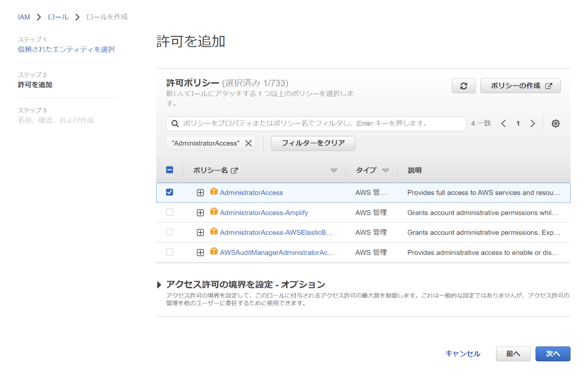Go to step 1 信頼されたエンティティを選択
Viewport: 588px width, 384px height.
coord(66,50)
